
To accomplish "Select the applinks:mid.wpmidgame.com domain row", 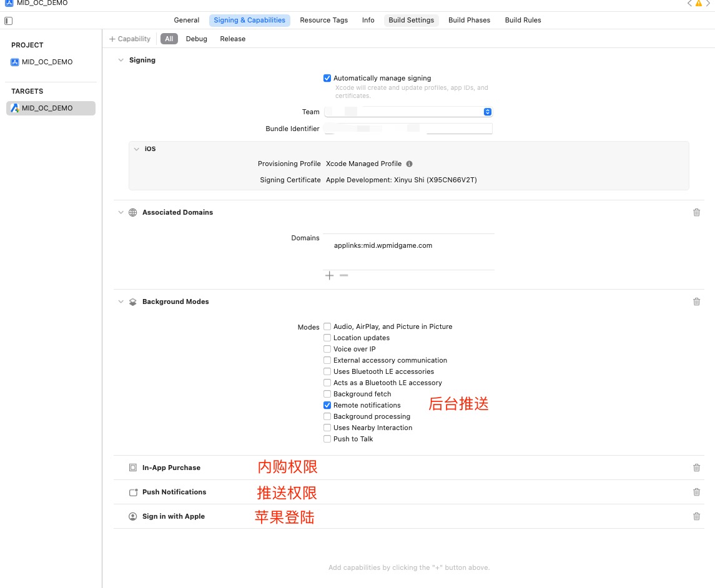I will click(408, 245).
